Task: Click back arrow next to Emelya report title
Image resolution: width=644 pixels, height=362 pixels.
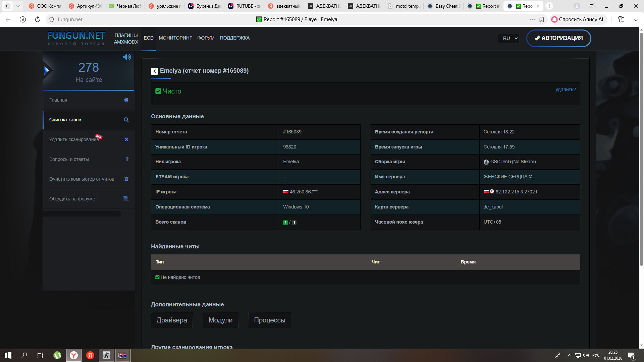Action: [154, 71]
